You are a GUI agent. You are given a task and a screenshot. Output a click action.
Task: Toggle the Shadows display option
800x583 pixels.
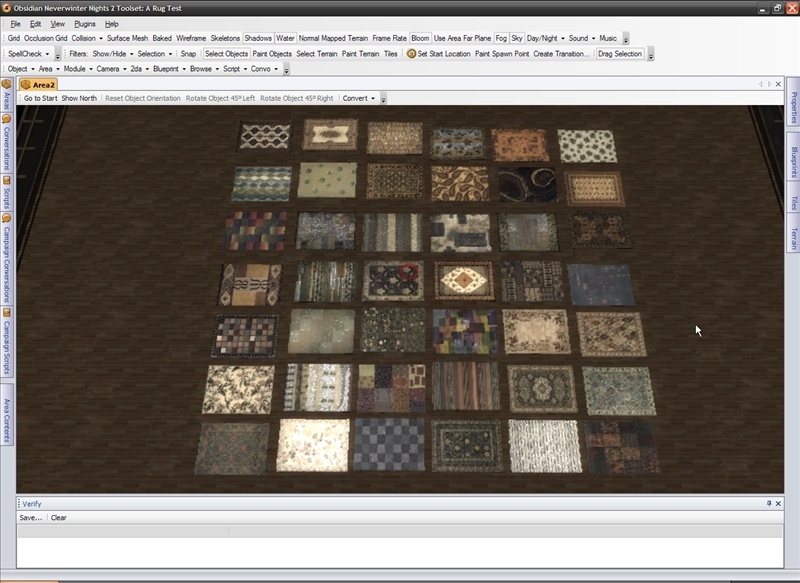pos(258,38)
